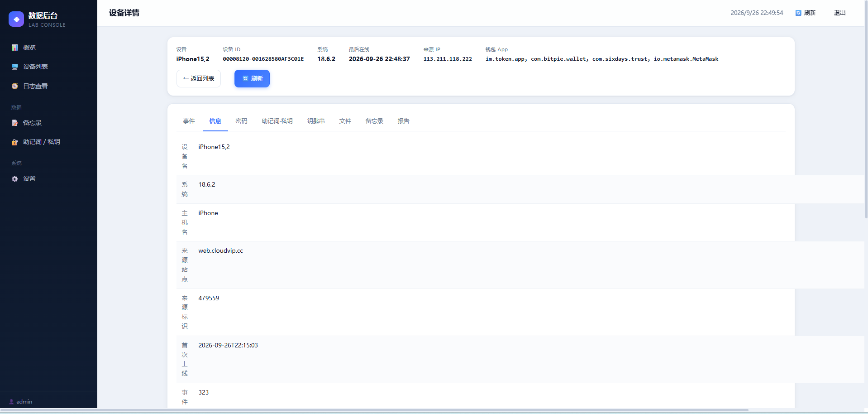The image size is (868, 414).
Task: Click the horizontal scrollbar at bottom
Action: click(x=375, y=410)
